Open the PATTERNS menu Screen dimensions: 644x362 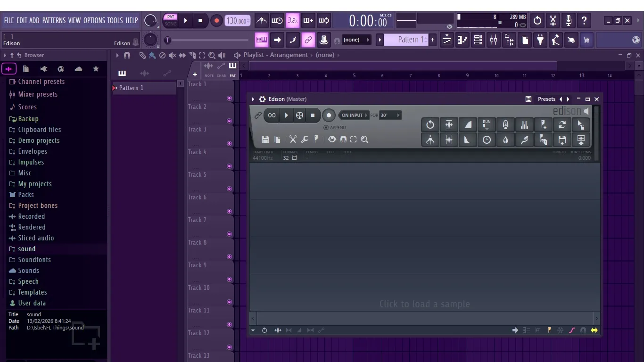point(54,20)
